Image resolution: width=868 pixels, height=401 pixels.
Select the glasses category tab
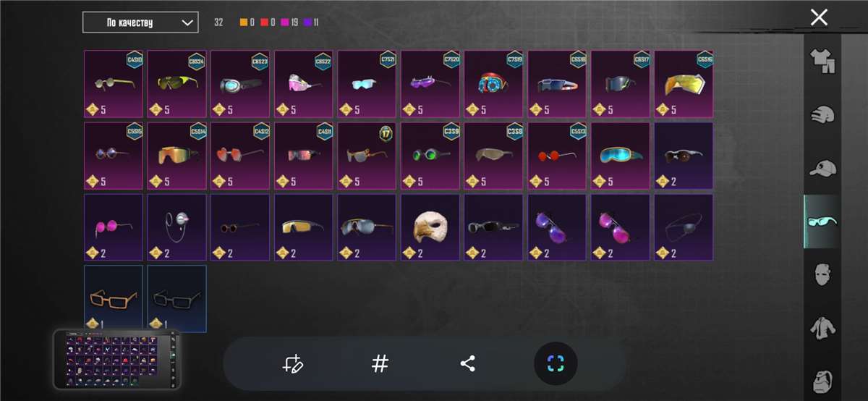pos(822,221)
